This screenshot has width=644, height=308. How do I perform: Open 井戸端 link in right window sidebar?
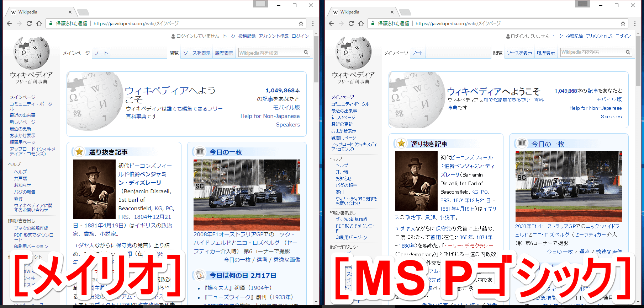click(342, 172)
